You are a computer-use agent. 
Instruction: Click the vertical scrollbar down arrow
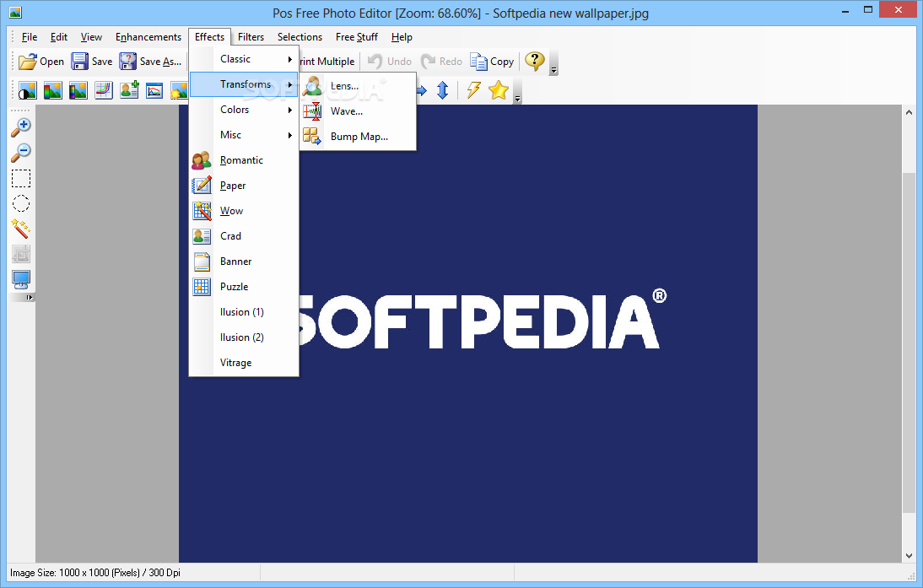click(909, 556)
